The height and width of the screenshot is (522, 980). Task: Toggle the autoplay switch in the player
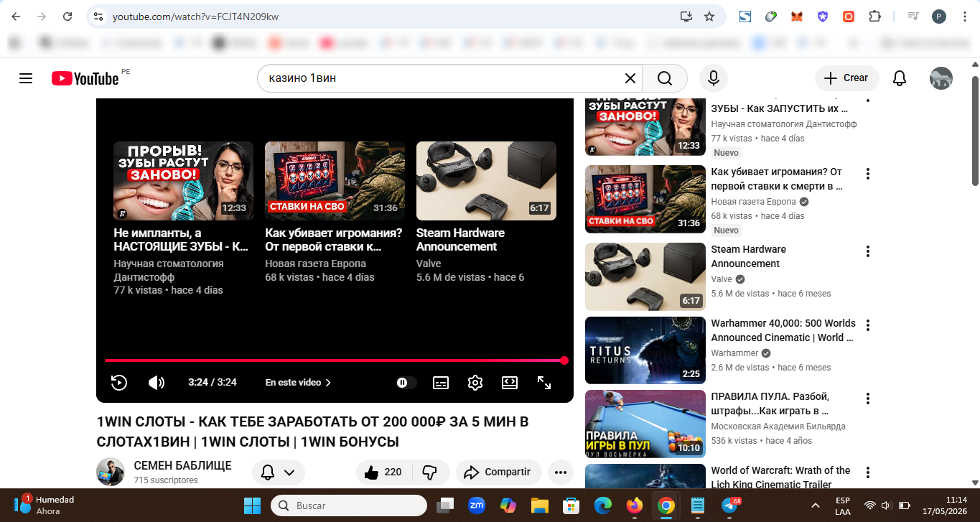coord(406,383)
